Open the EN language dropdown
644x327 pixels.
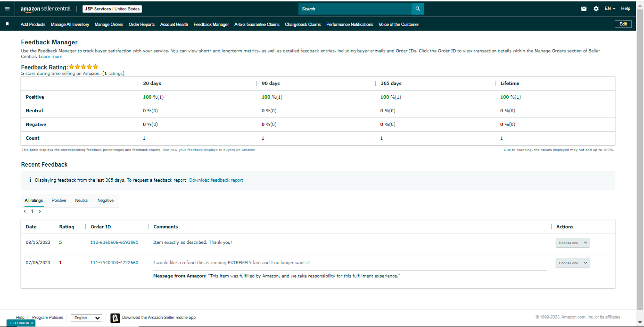[x=610, y=8]
